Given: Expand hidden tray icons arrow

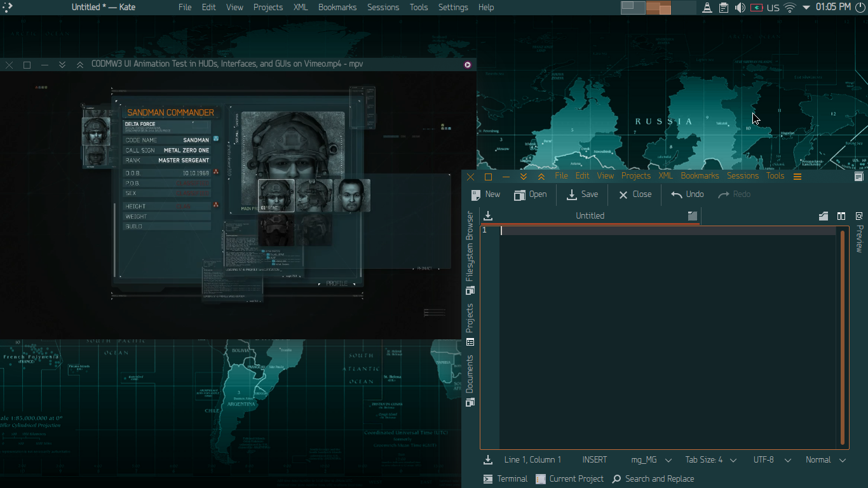Looking at the screenshot, I should (x=806, y=8).
